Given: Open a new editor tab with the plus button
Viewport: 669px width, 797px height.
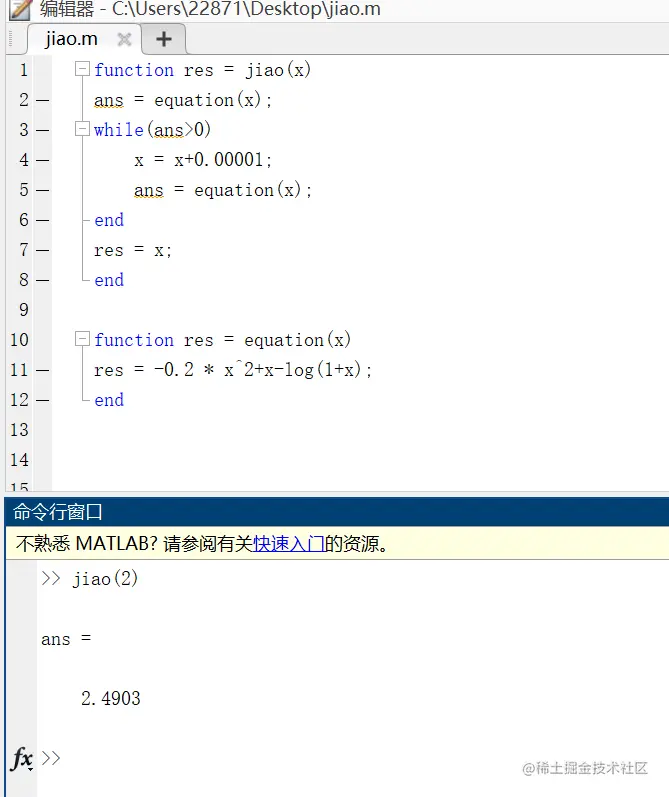Looking at the screenshot, I should (x=164, y=39).
